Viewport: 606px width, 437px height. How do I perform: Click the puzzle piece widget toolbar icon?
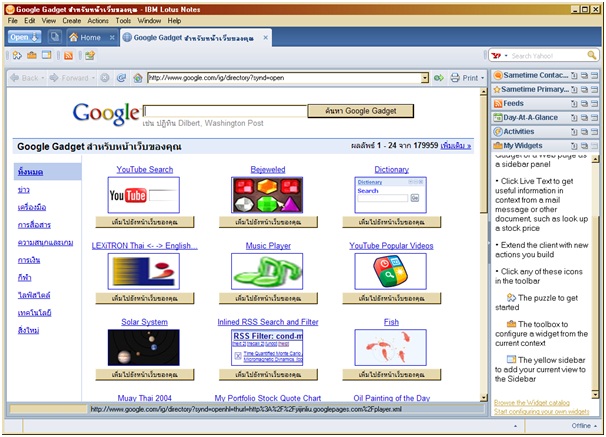(17, 56)
